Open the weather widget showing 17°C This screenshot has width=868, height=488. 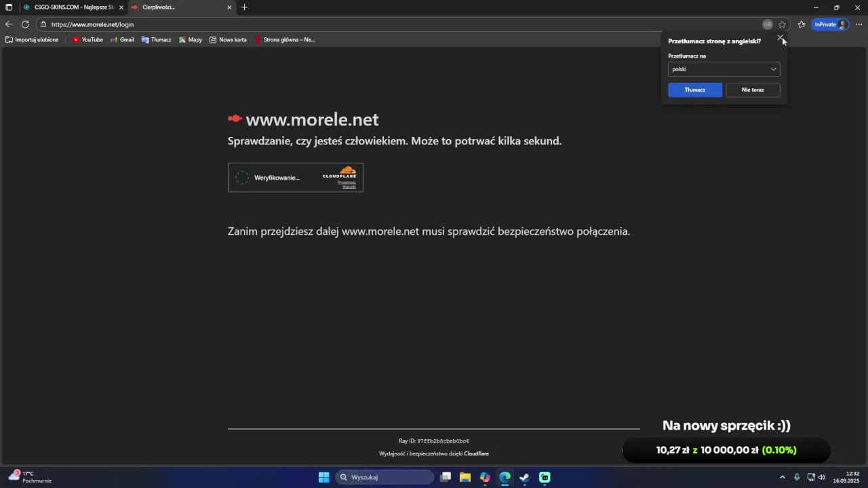(x=30, y=477)
